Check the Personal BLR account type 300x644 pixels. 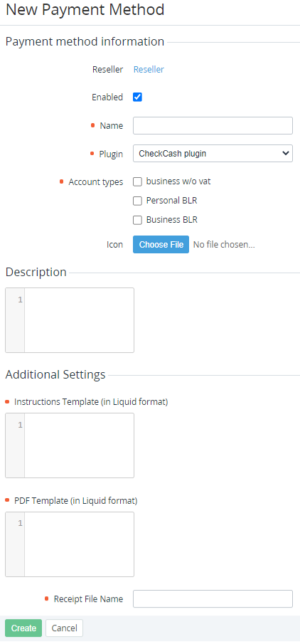click(x=137, y=201)
